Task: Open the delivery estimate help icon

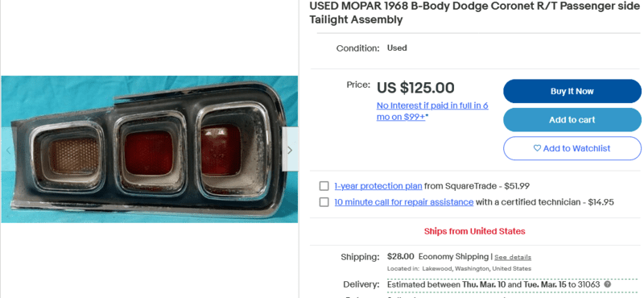Action: click(608, 284)
